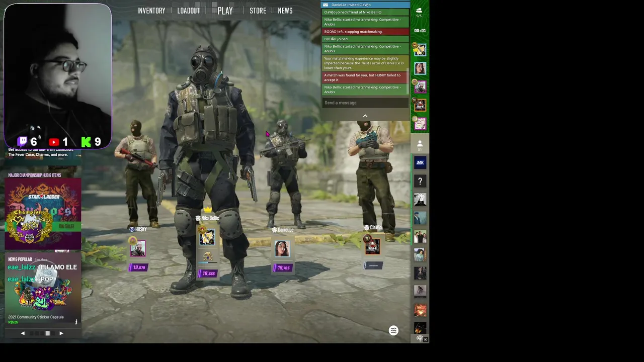644x362 pixels.
Task: Go to next store carousel item
Action: coord(61,333)
